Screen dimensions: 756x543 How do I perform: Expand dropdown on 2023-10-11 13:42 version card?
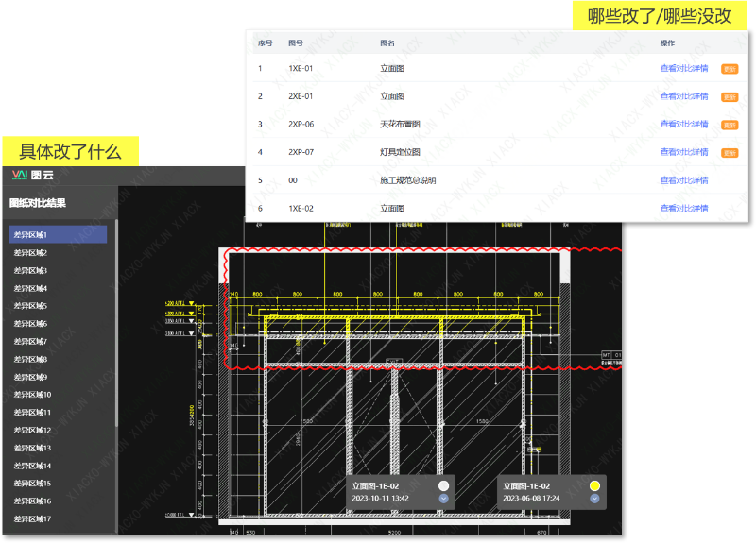(x=444, y=499)
